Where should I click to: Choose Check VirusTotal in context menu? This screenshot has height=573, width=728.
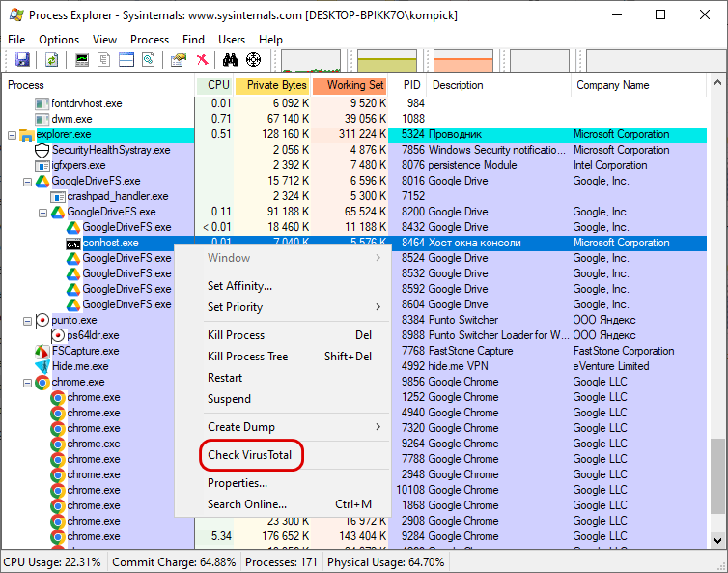pyautogui.click(x=250, y=455)
